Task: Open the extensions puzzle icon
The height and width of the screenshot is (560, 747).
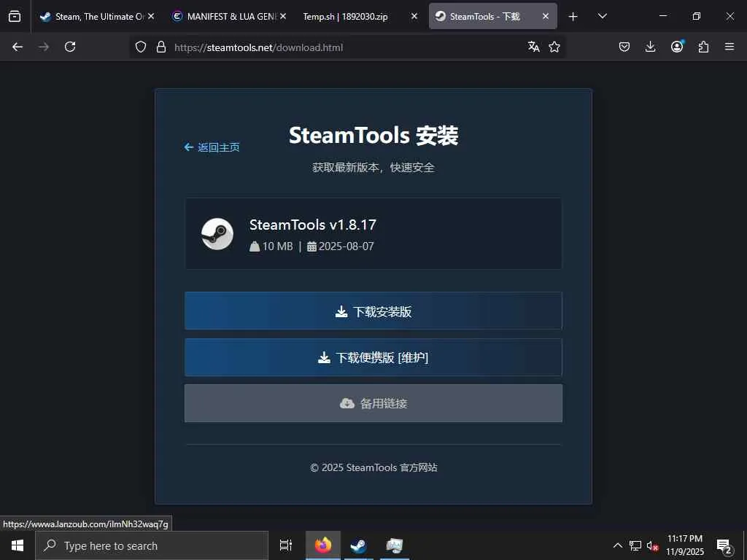Action: coord(703,47)
